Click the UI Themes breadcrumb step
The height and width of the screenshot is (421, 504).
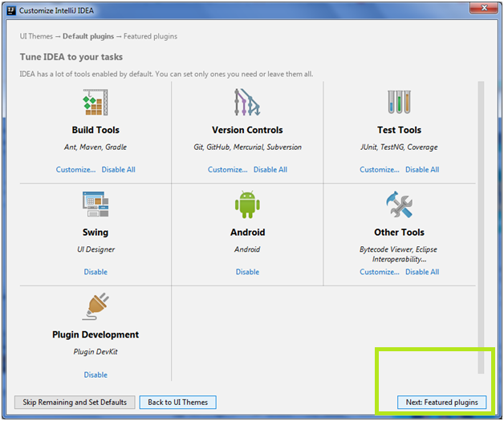(x=36, y=36)
